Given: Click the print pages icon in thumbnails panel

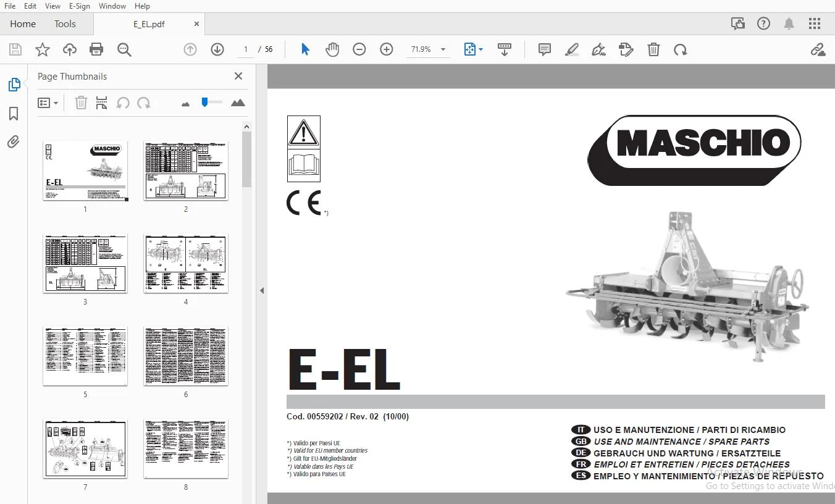Looking at the screenshot, I should 102,103.
